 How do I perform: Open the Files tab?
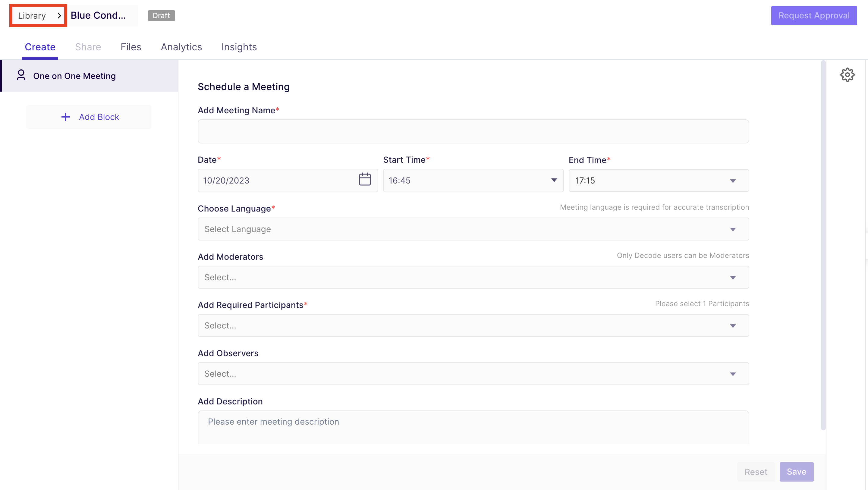(131, 47)
